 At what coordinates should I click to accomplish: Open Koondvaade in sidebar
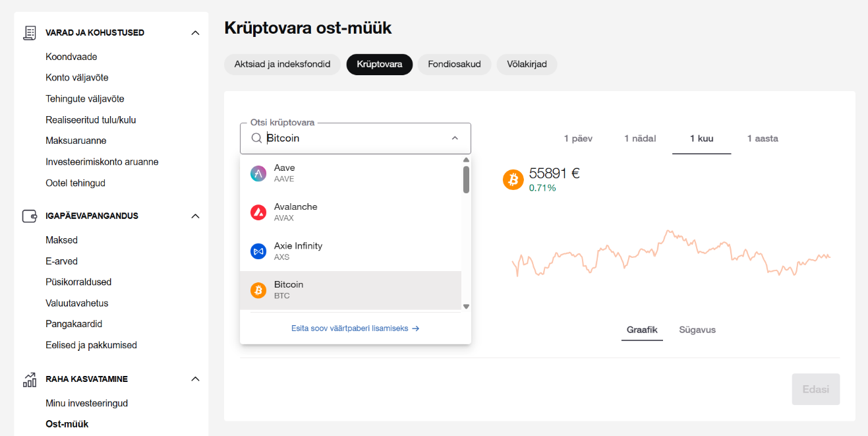click(71, 57)
